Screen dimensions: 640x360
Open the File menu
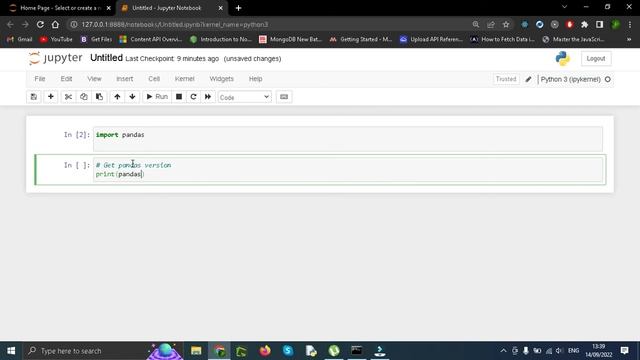pyautogui.click(x=40, y=79)
